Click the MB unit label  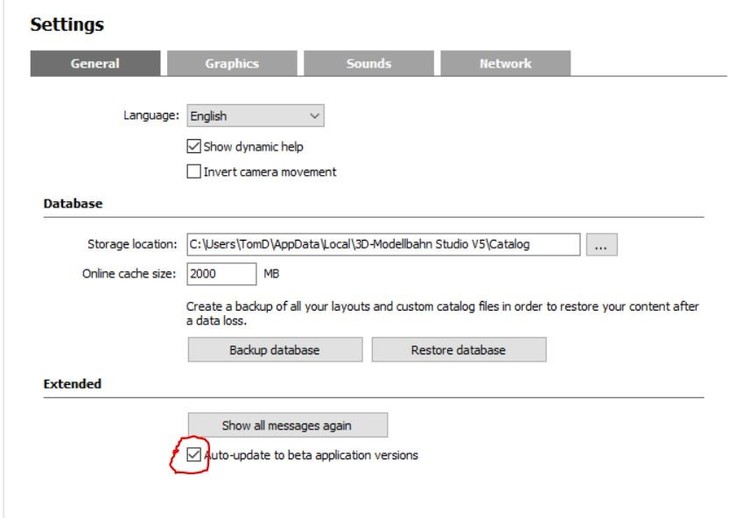272,273
